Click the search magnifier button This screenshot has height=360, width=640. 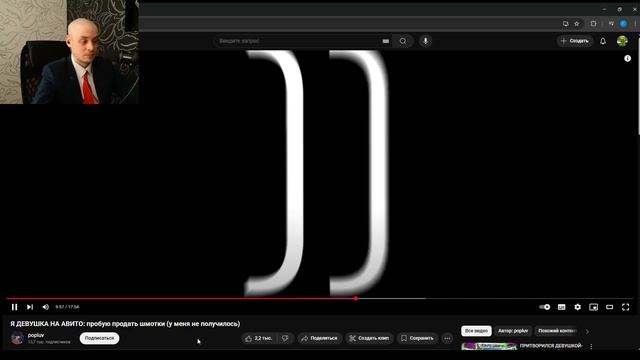[x=403, y=41]
